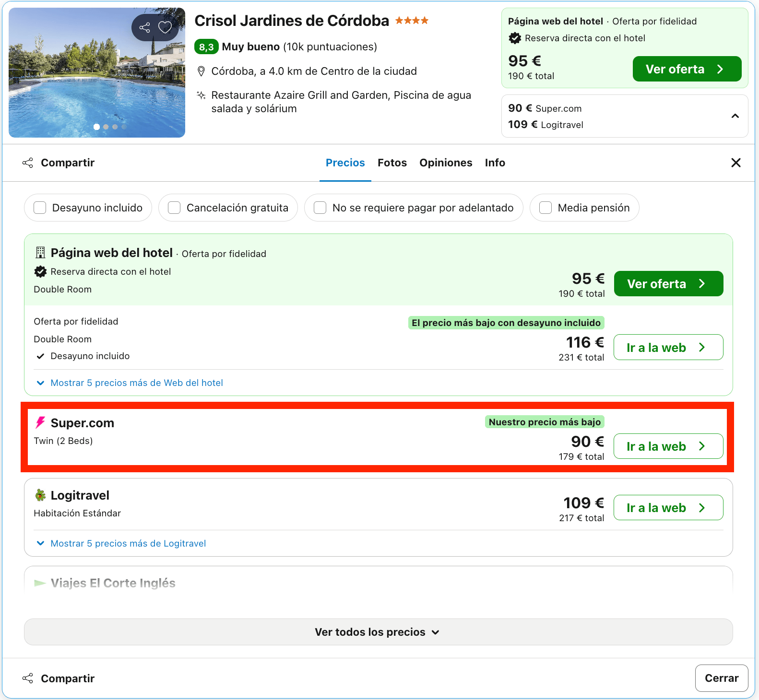Click the sparkle amenities icon
This screenshot has width=759, height=700.
[202, 95]
